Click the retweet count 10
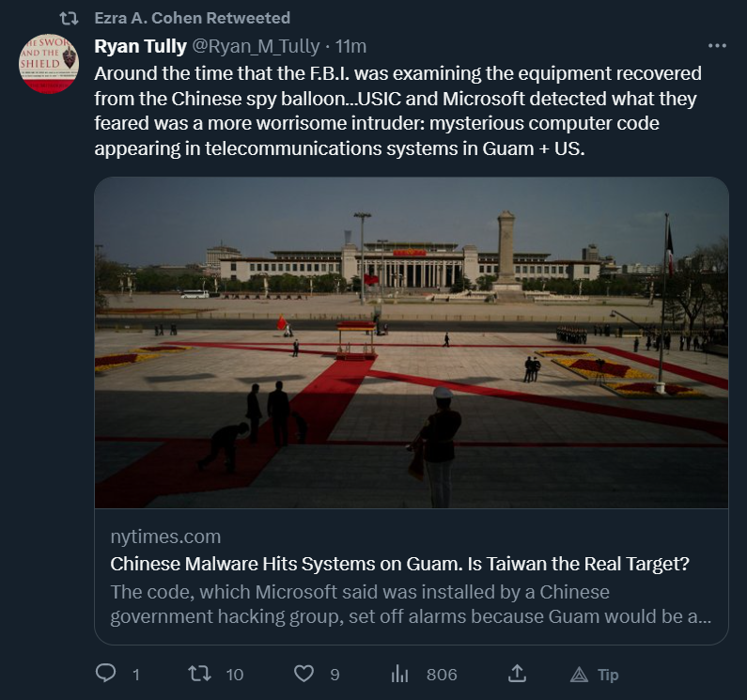 (235, 674)
